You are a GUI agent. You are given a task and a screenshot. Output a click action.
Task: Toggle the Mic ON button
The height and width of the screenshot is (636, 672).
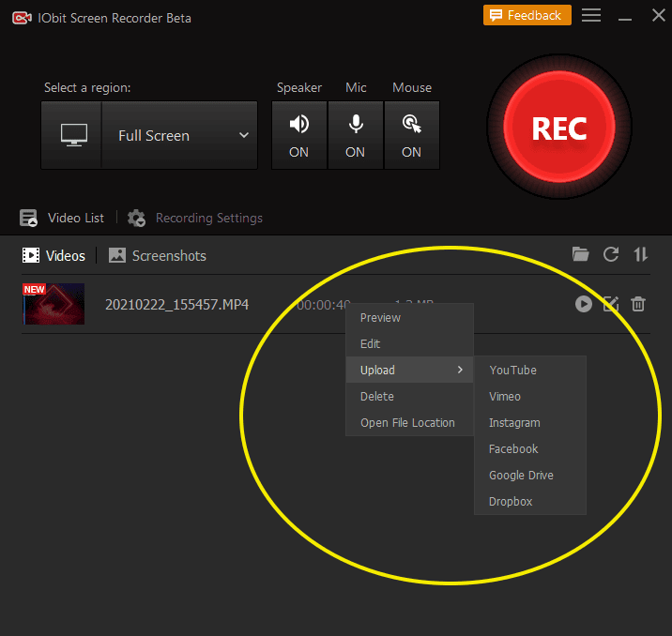(x=356, y=135)
